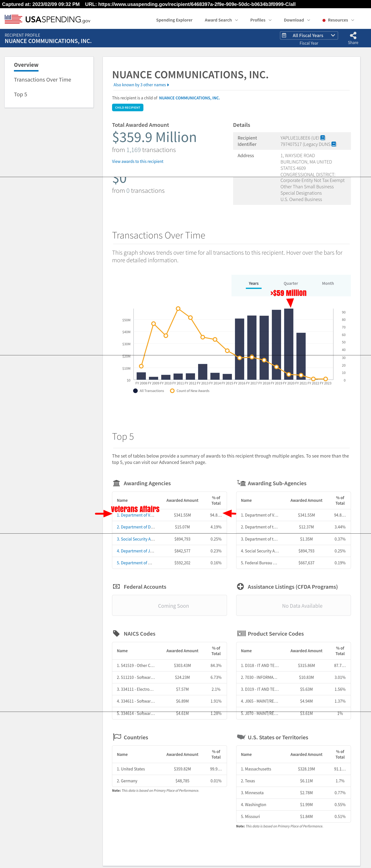The image size is (371, 868).
Task: Click '5. Federal Bureau …' sub-agency row
Action: (293, 563)
